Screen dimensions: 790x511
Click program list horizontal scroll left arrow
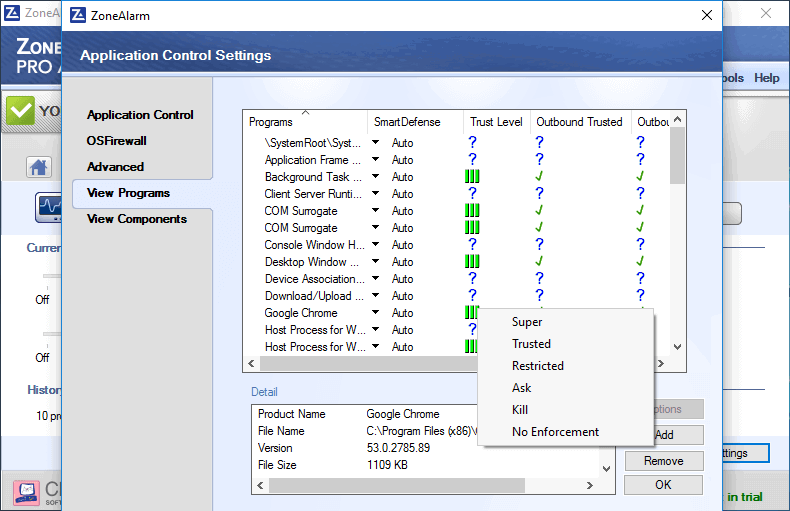pyautogui.click(x=251, y=363)
